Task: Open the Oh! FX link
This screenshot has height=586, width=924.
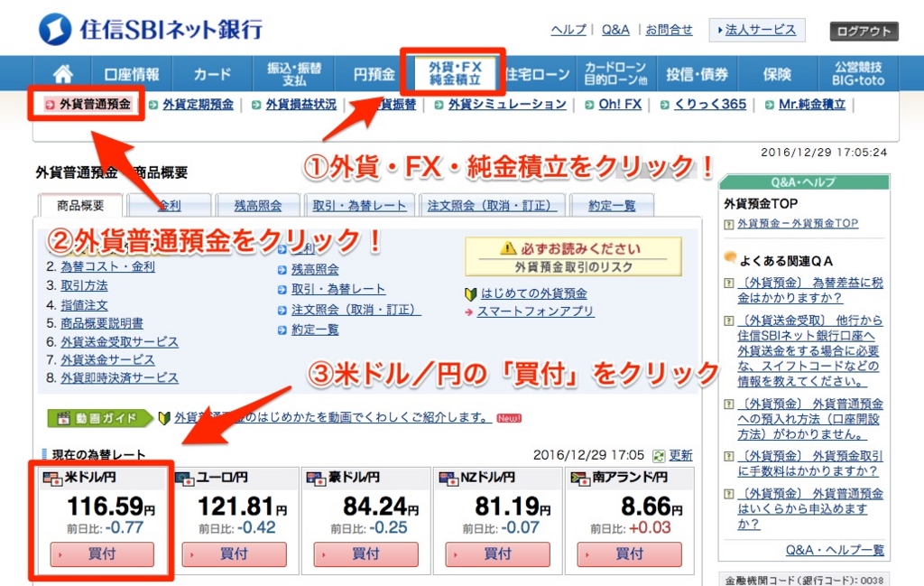Action: [620, 105]
